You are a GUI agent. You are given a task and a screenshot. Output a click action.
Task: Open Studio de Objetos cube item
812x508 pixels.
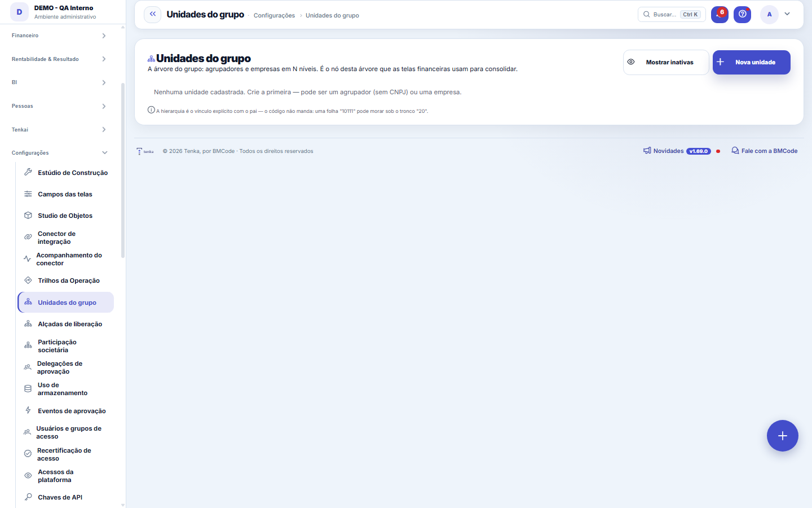pos(66,216)
